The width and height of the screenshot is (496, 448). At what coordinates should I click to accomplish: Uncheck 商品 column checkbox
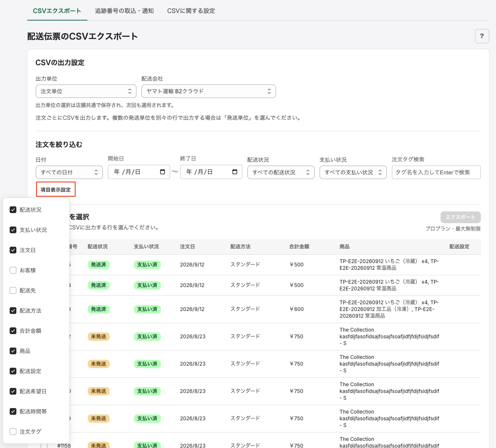click(x=13, y=351)
